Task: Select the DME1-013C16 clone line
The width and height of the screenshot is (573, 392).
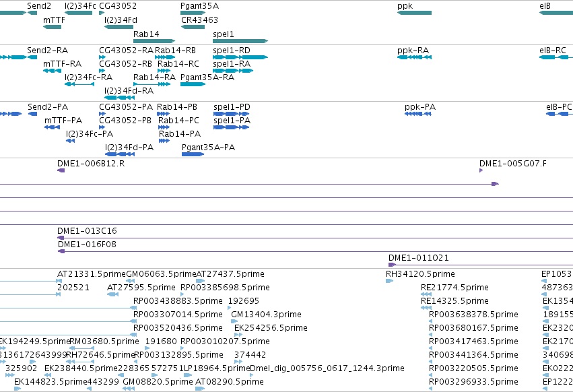Action: 315,238
